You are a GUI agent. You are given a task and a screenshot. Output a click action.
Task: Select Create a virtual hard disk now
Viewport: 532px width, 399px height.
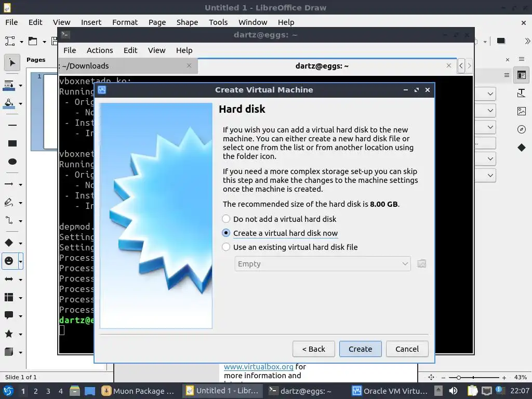(x=280, y=233)
